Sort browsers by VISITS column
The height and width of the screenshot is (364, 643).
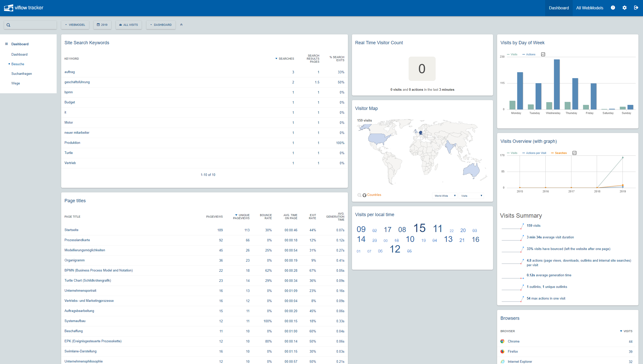(626, 331)
